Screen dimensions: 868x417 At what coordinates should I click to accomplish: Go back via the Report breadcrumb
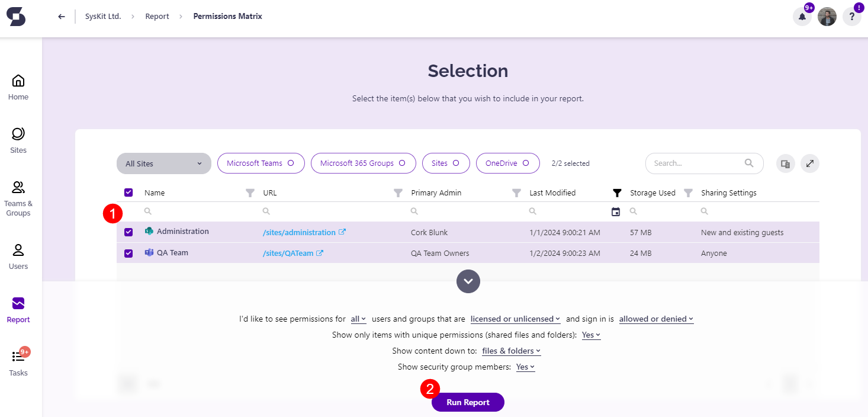click(157, 16)
